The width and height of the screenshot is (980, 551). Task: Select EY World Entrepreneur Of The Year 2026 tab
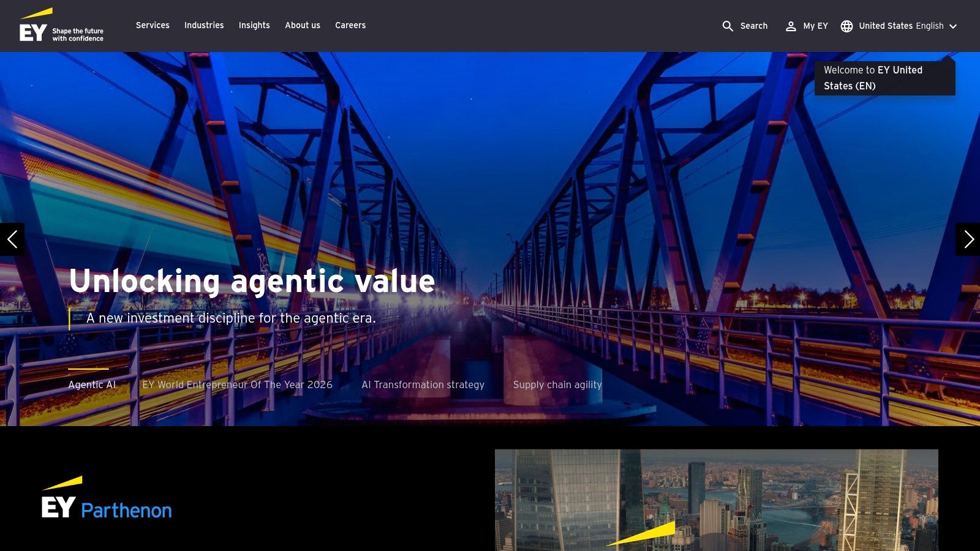point(237,384)
